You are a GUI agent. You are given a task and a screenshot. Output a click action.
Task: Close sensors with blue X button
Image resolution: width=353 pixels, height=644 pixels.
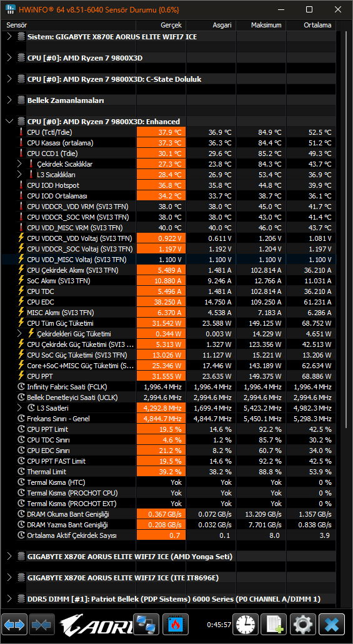tap(332, 625)
